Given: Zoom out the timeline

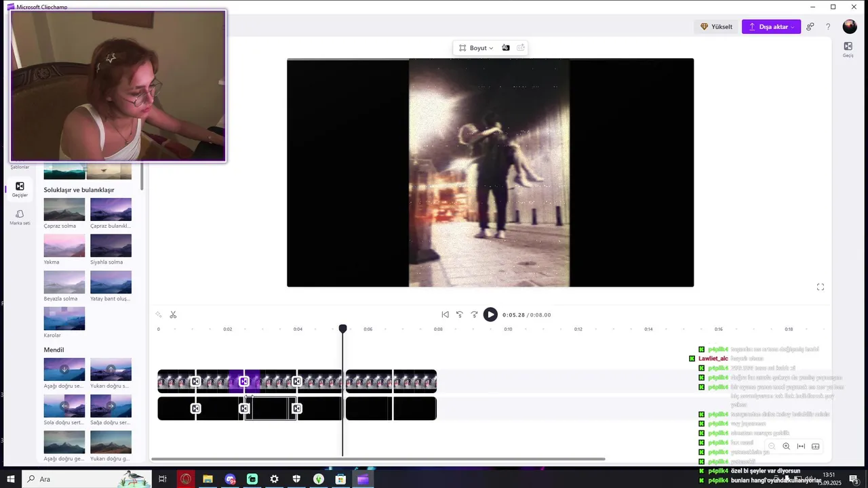Looking at the screenshot, I should point(772,447).
